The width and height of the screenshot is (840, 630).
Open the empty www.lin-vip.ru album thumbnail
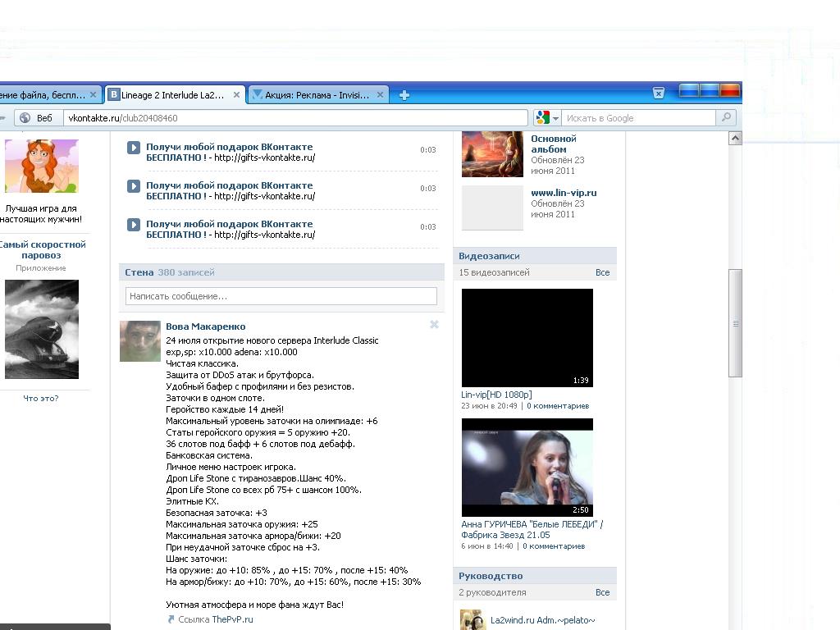(492, 208)
